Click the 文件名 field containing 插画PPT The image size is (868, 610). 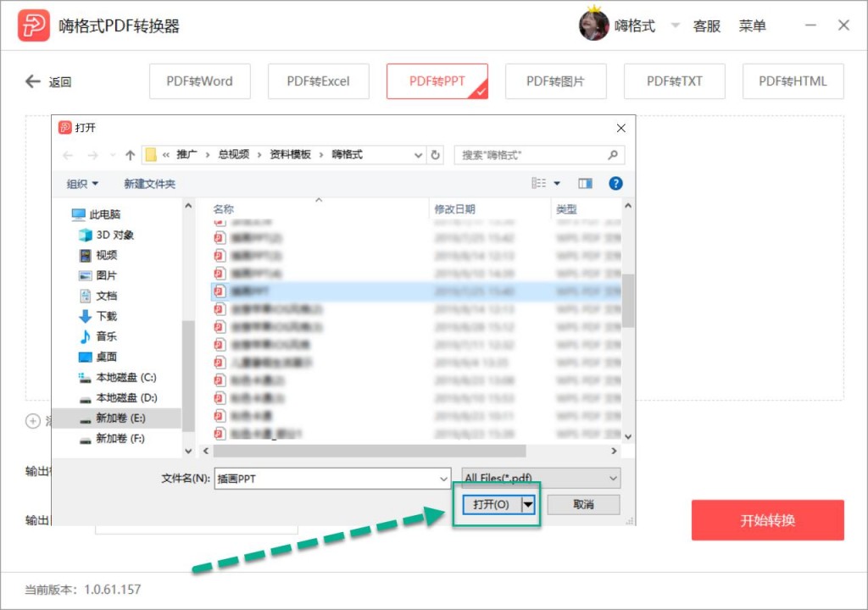(331, 479)
